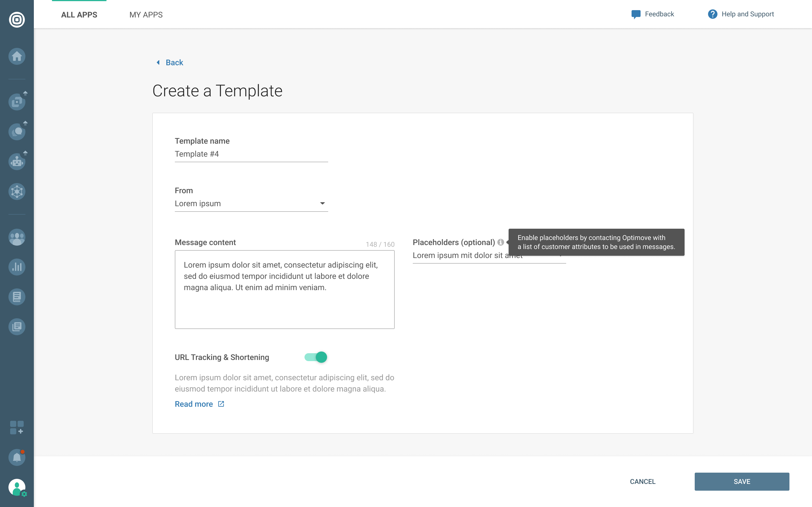This screenshot has height=507, width=812.
Task: Focus the Template name input field
Action: [x=251, y=154]
